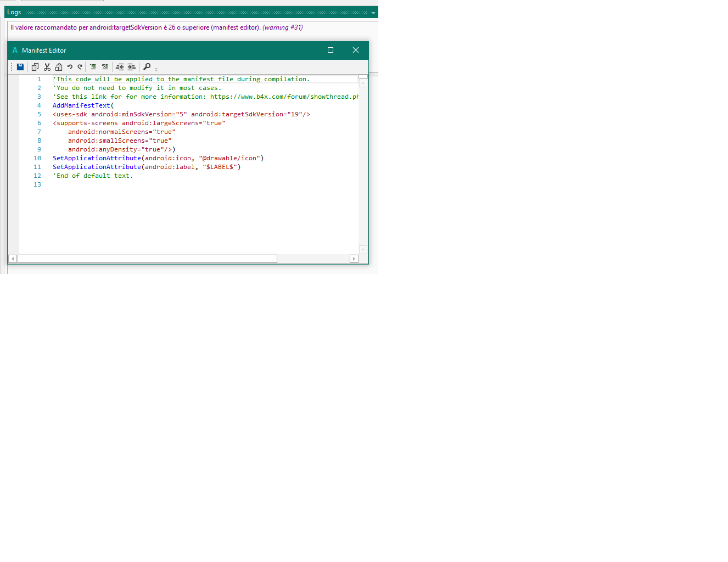Maximize the Manifest Editor window
Image resolution: width=728 pixels, height=562 pixels.
[331, 50]
